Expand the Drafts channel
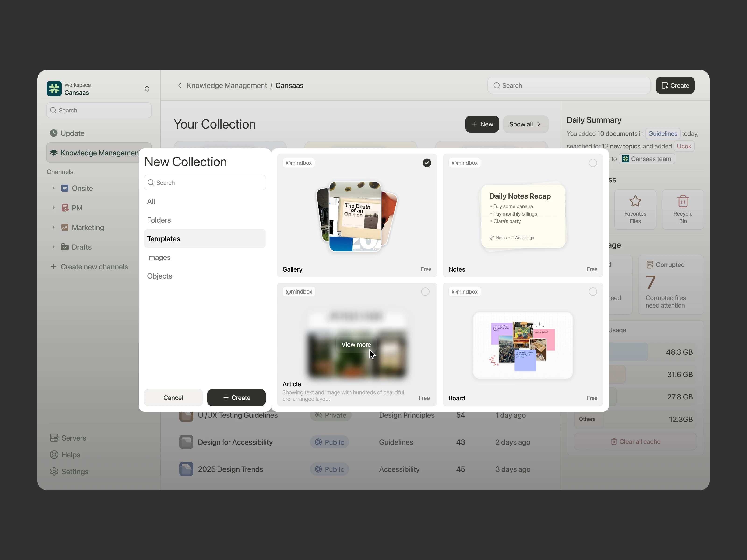This screenshot has height=560, width=747. point(53,247)
